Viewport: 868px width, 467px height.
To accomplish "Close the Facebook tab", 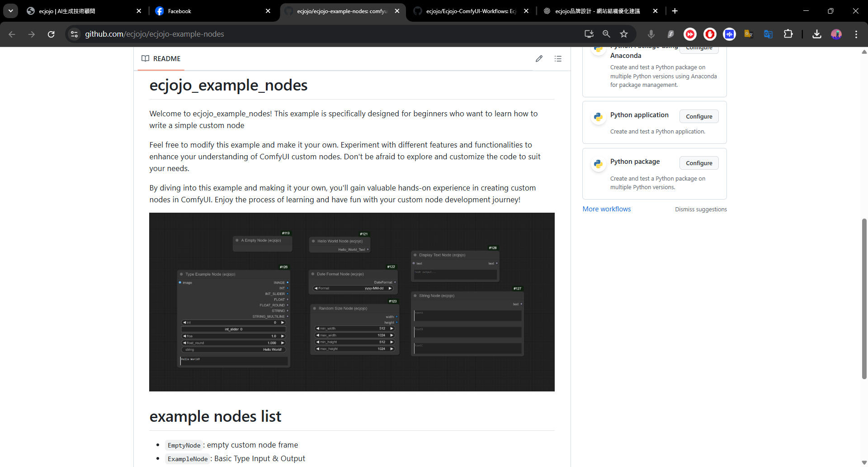I will [x=268, y=11].
